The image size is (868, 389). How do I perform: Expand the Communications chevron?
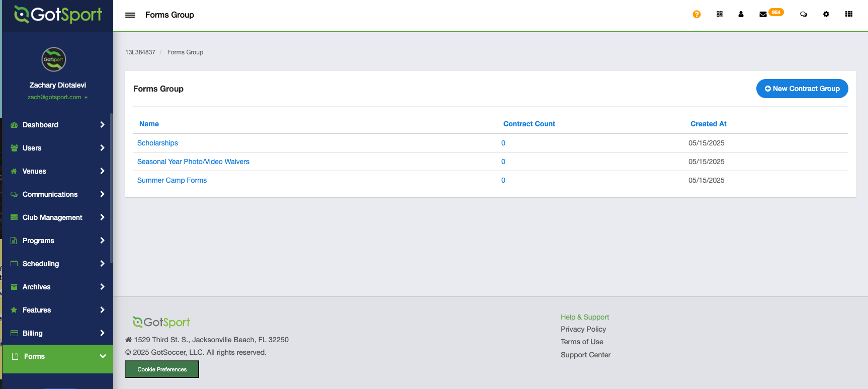pos(102,194)
